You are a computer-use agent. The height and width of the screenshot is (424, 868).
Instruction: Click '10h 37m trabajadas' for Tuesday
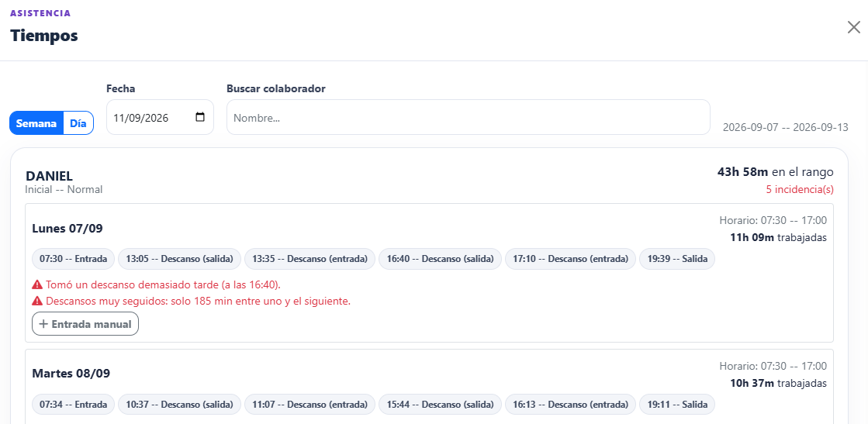point(778,383)
